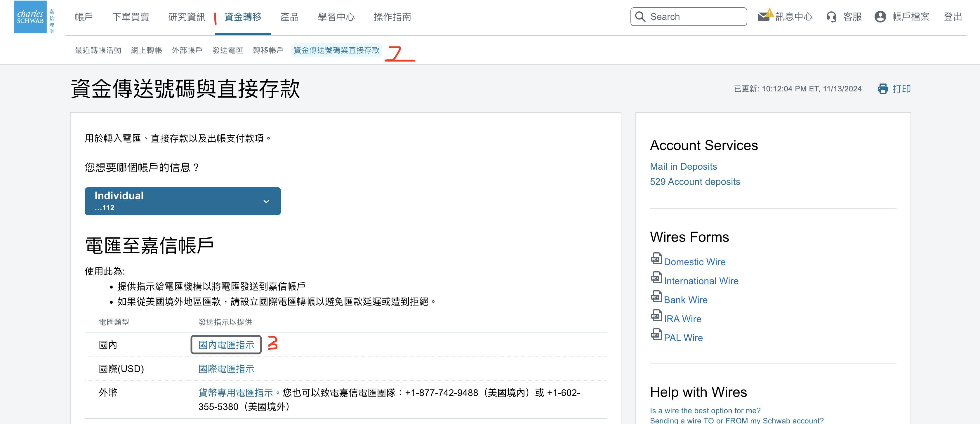Open the IRA Wire PDF form
This screenshot has width=980, height=424.
pyautogui.click(x=682, y=319)
